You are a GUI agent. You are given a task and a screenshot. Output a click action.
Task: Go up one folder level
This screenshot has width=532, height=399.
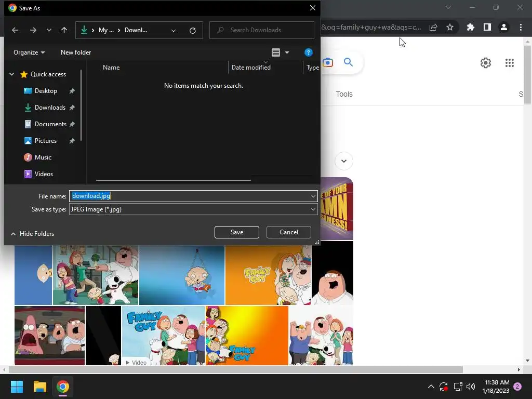64,30
